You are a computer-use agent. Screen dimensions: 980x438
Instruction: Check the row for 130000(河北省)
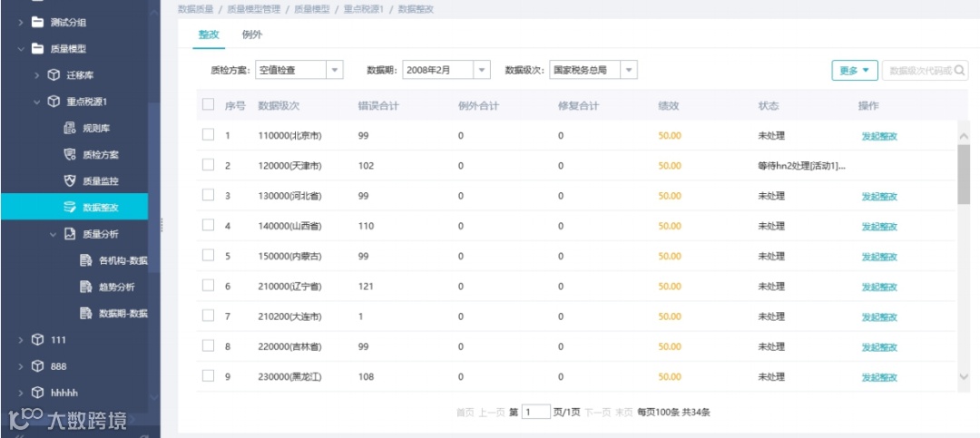208,195
